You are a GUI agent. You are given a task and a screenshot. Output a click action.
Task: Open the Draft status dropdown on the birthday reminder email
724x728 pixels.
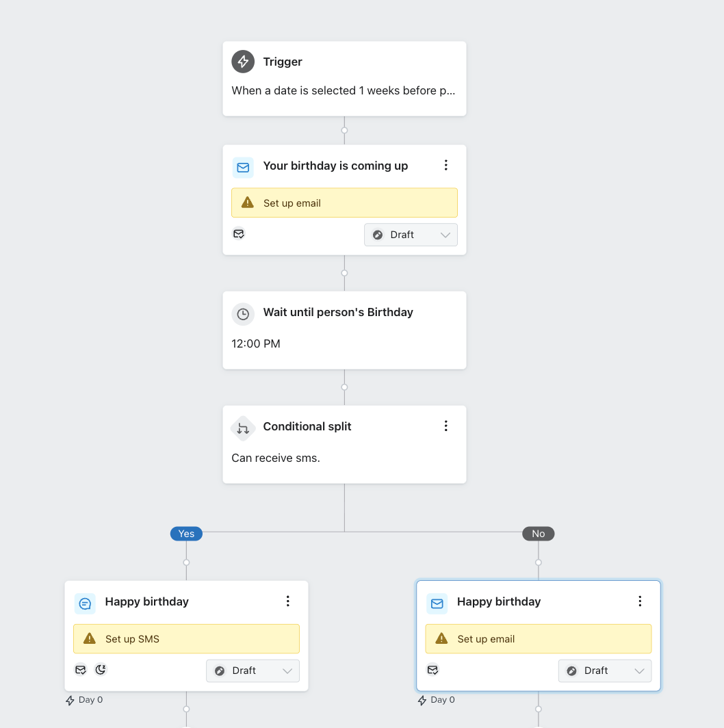tap(411, 235)
